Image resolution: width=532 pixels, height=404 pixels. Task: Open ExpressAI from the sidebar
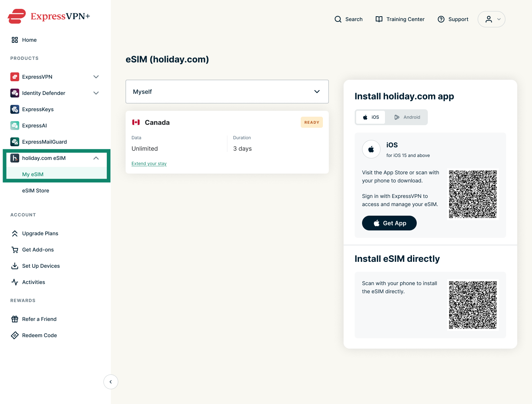(x=34, y=126)
